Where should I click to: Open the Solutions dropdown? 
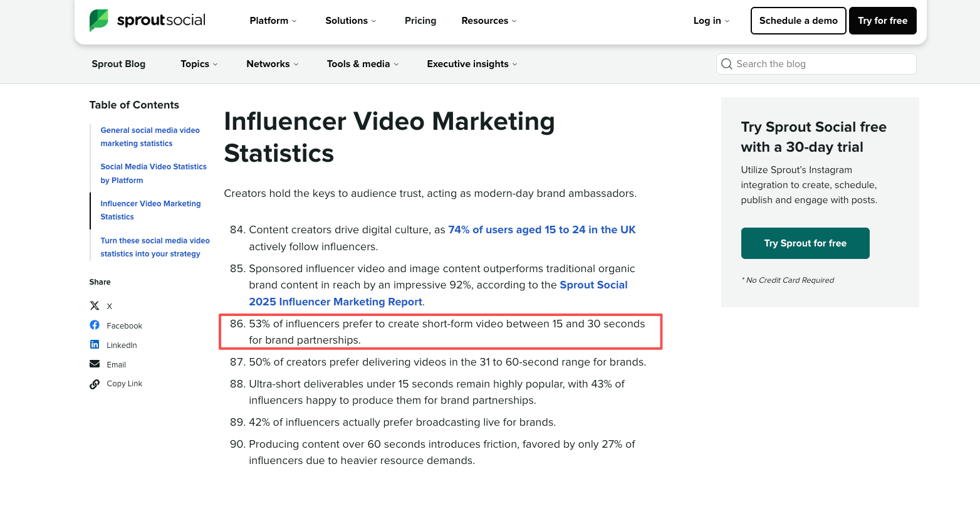pos(351,21)
